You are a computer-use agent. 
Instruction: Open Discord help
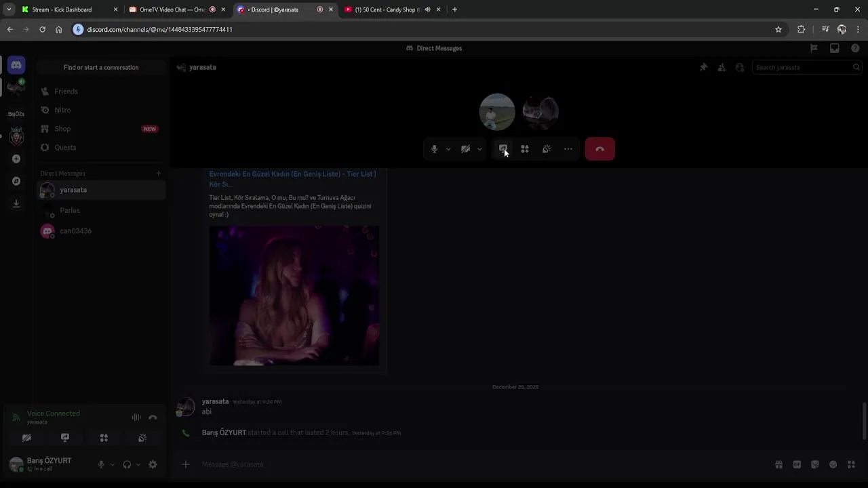coord(855,48)
